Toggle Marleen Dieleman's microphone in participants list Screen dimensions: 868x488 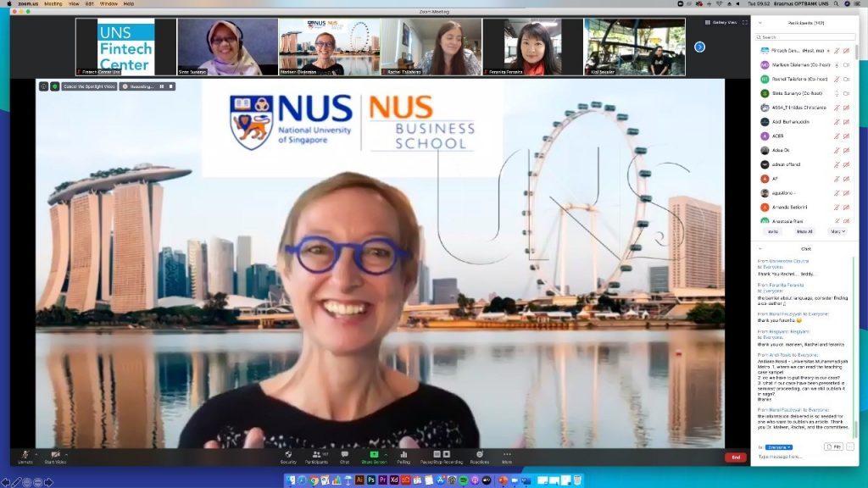[837, 64]
